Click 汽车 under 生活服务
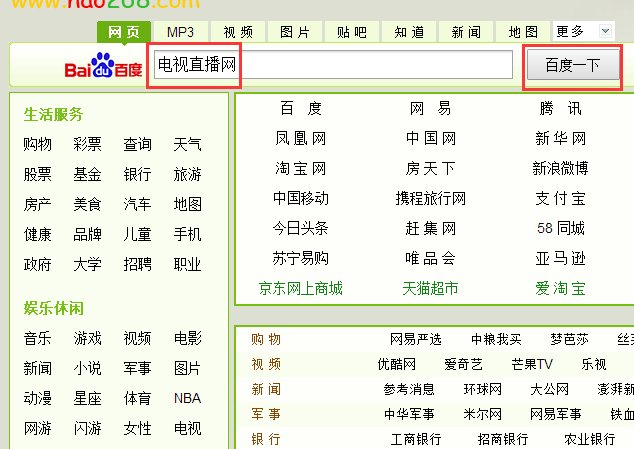 [137, 204]
